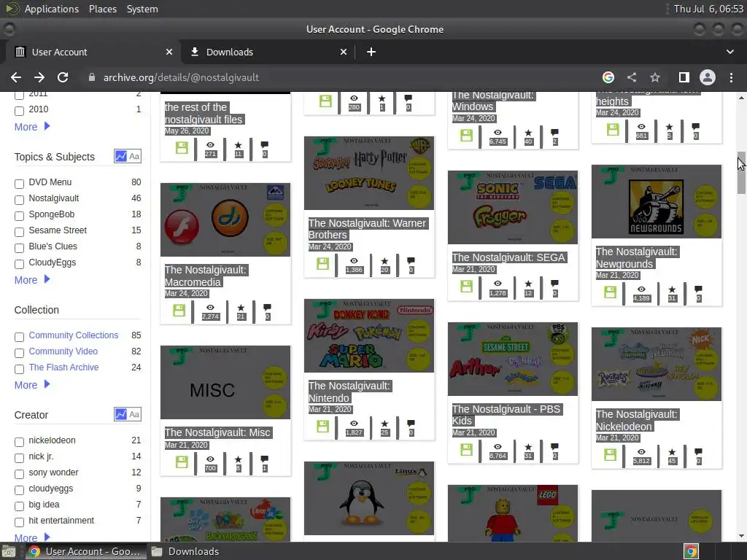Check the nickelodeon creator filter
The width and height of the screenshot is (747, 560).
[19, 442]
